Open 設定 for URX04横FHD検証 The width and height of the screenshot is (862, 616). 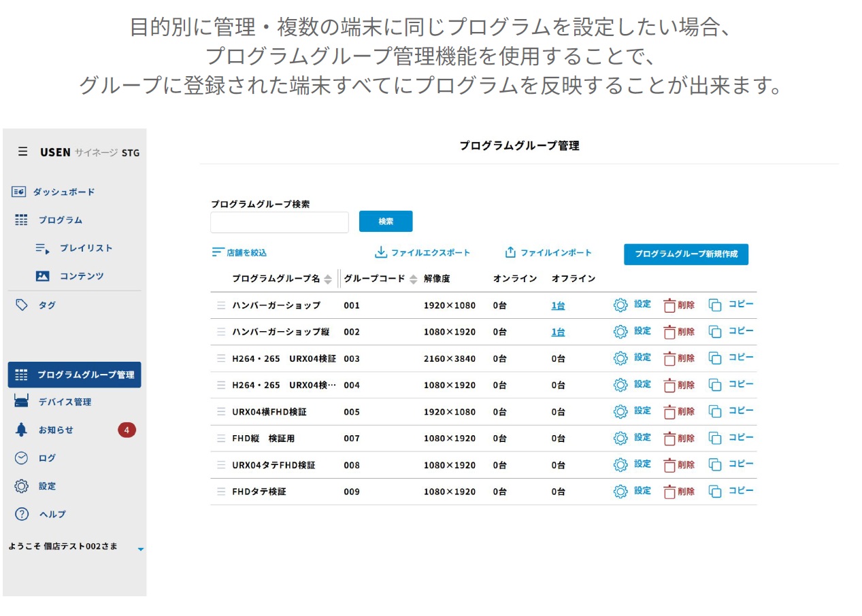632,411
